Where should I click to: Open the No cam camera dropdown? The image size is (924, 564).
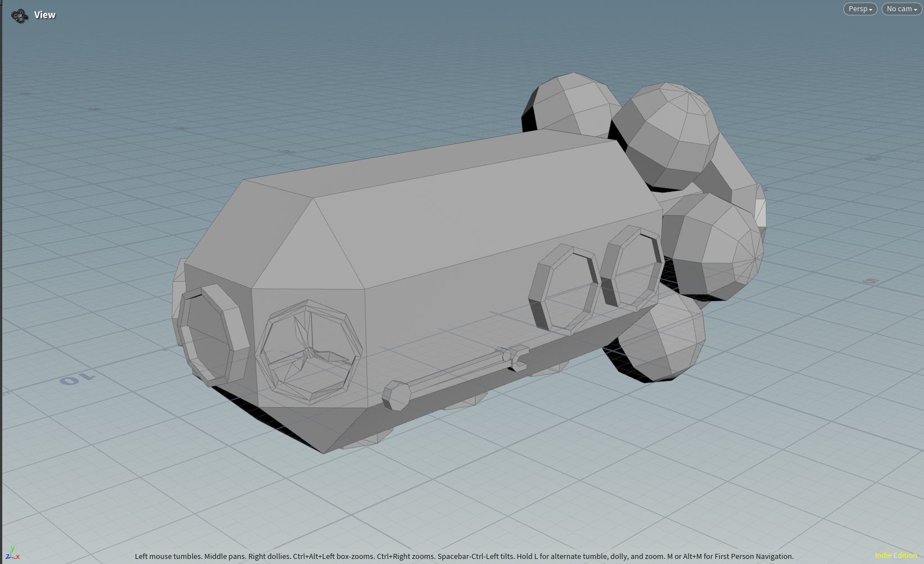[902, 9]
